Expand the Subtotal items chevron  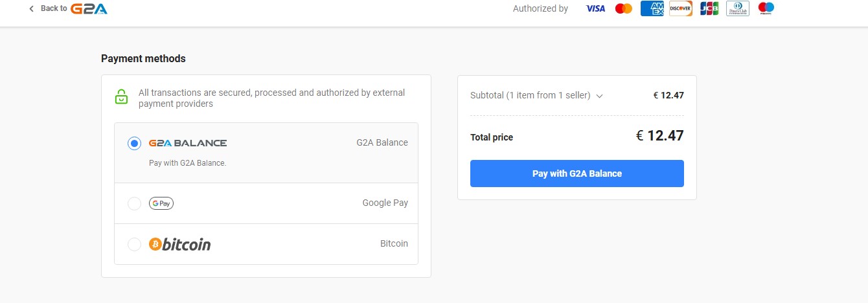[599, 96]
